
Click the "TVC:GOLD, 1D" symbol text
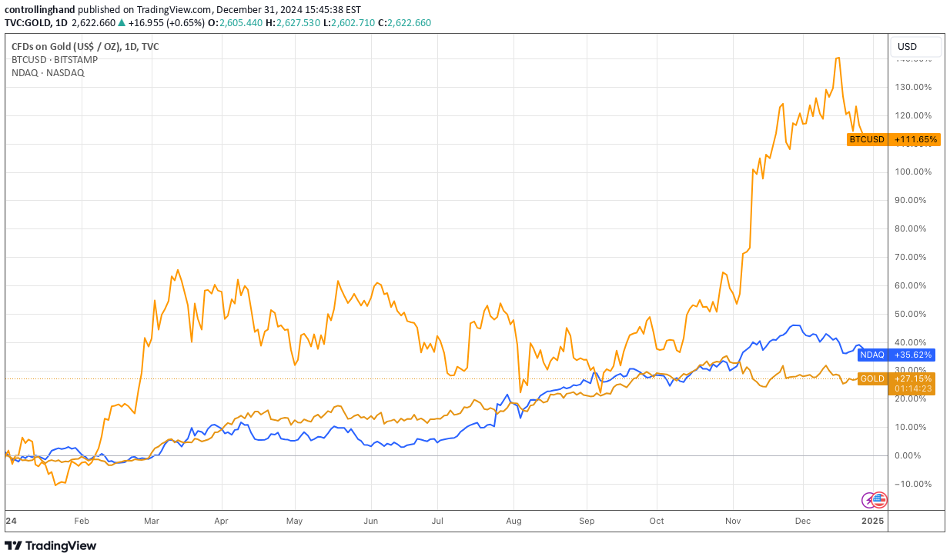(35, 22)
